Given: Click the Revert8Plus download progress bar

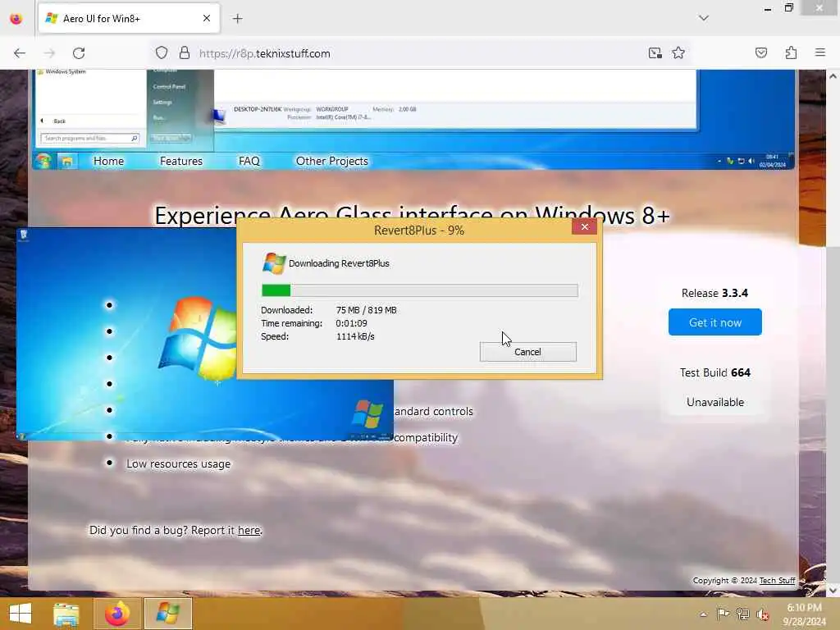Looking at the screenshot, I should [x=419, y=290].
